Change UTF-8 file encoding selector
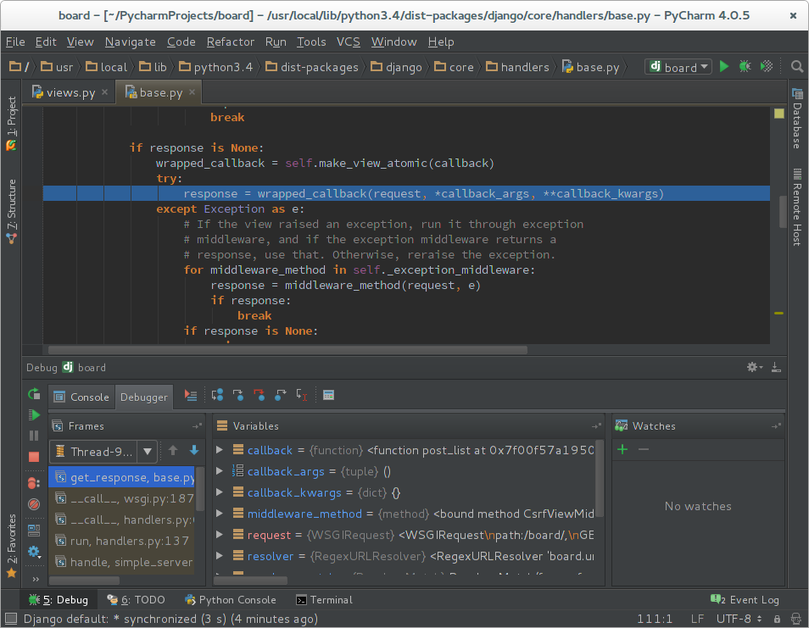Screen dimensions: 809x628 pos(739,618)
